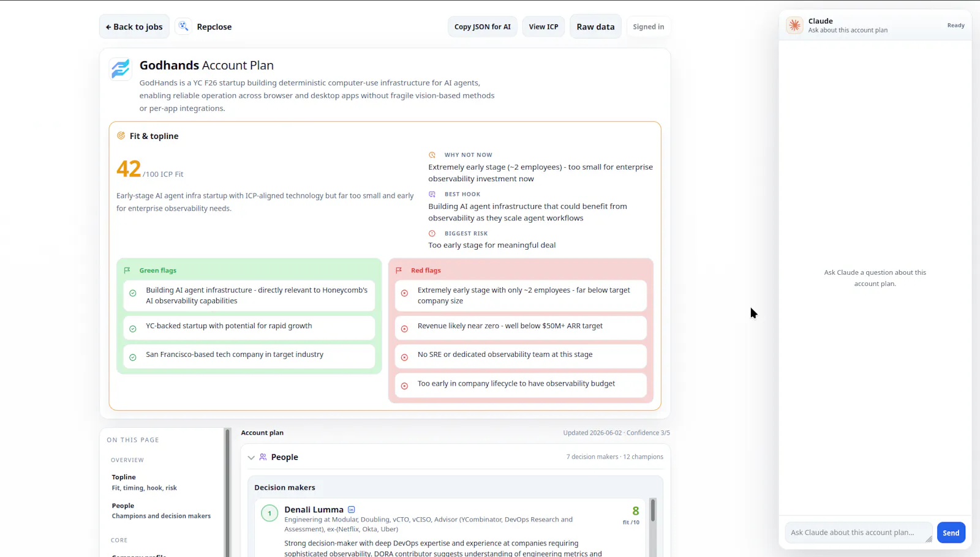Screen dimensions: 980x557
Task: Click the On This Page sidebar scrollbar
Action: pos(227,493)
